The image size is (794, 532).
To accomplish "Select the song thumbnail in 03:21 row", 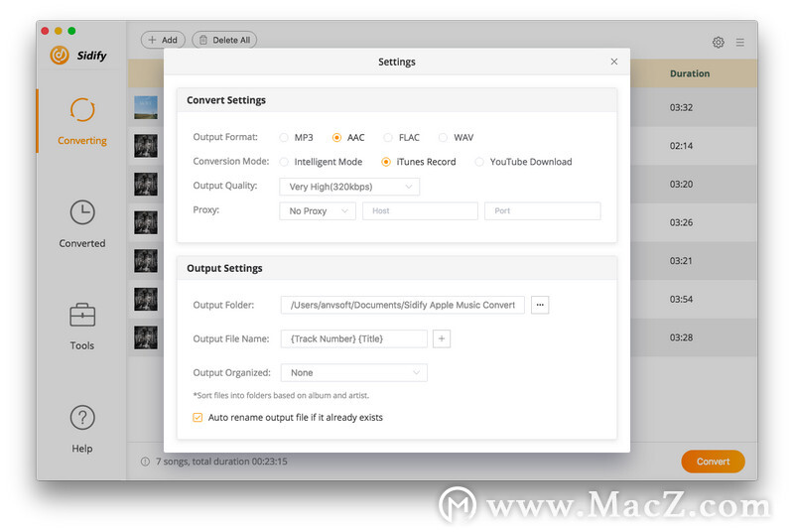I will (146, 261).
